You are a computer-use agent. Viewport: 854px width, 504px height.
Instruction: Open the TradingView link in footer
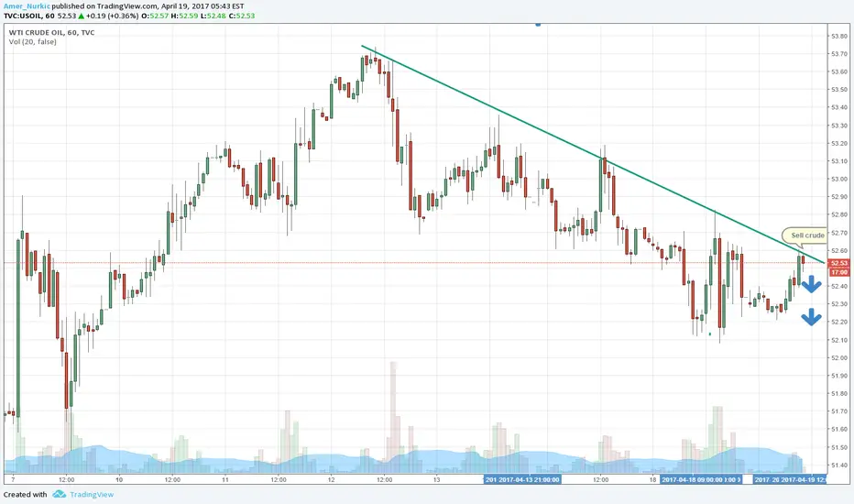(92, 495)
